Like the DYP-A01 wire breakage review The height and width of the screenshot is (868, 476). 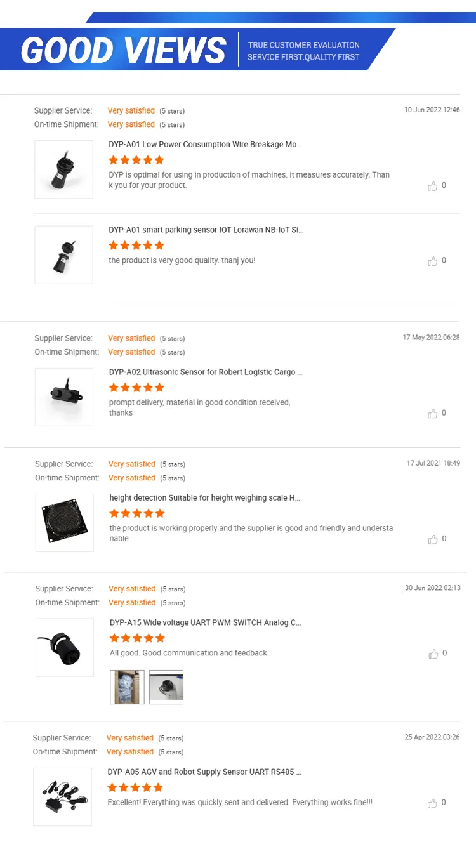point(433,186)
